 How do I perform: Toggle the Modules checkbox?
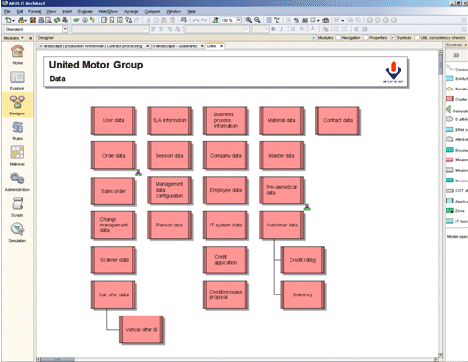(x=314, y=38)
